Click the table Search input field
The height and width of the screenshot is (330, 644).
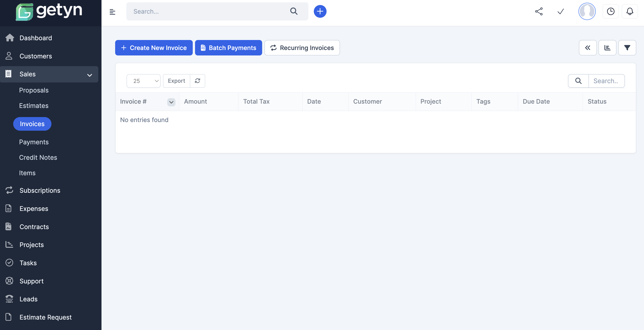(606, 81)
